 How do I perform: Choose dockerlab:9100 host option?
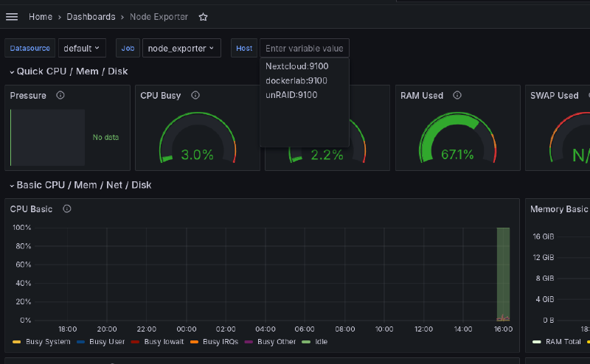tap(296, 80)
